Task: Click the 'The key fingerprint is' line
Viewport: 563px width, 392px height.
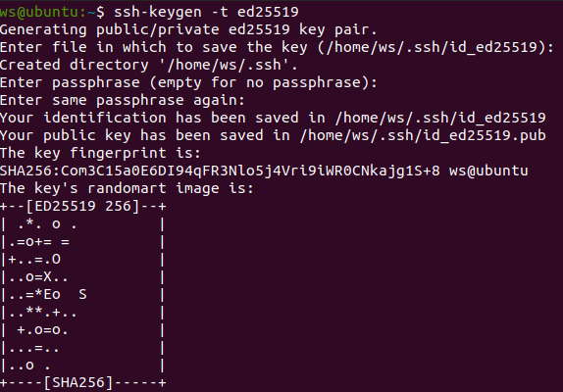Action: pos(100,153)
